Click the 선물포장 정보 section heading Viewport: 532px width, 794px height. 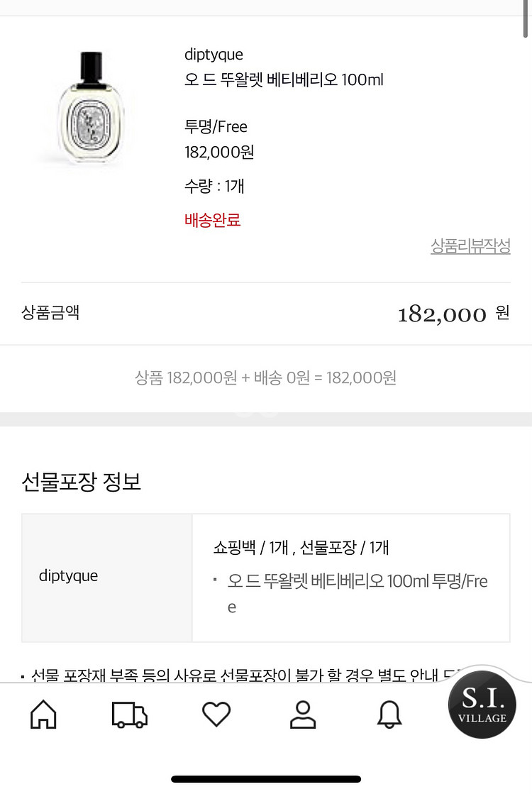pos(82,482)
